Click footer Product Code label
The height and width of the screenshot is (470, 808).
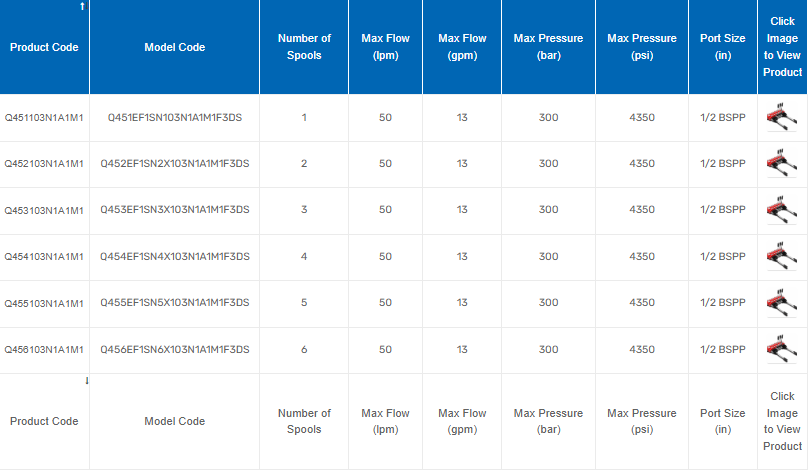[x=44, y=421]
